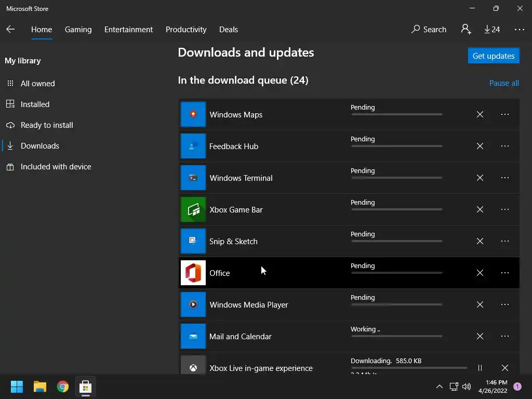The image size is (532, 399).
Task: Go back using the back arrow
Action: 10,29
